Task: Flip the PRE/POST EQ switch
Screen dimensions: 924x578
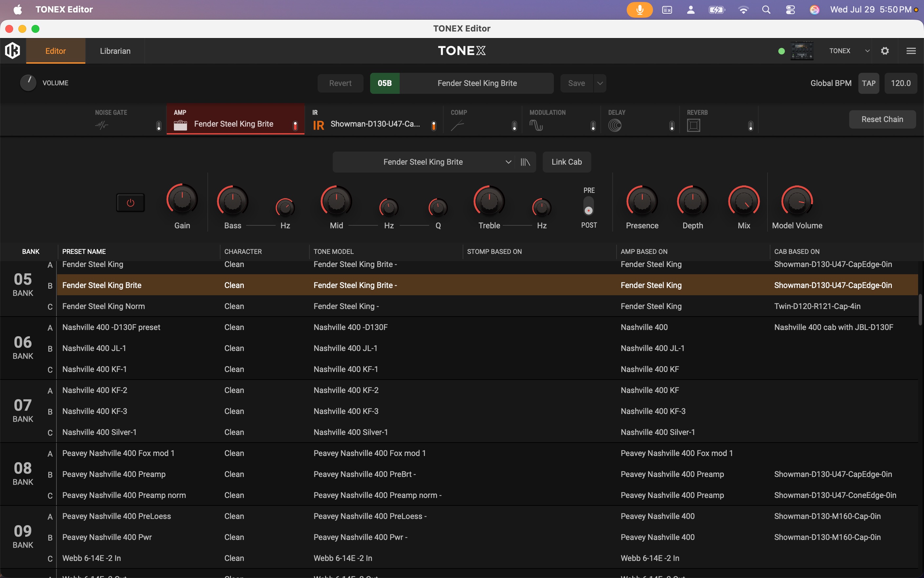Action: point(589,206)
